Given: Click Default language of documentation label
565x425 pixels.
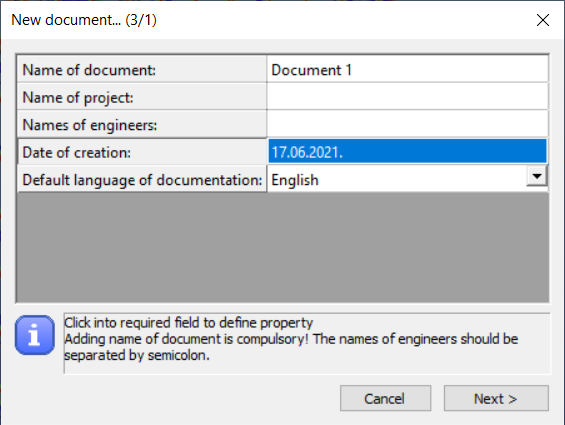Looking at the screenshot, I should coord(142,180).
